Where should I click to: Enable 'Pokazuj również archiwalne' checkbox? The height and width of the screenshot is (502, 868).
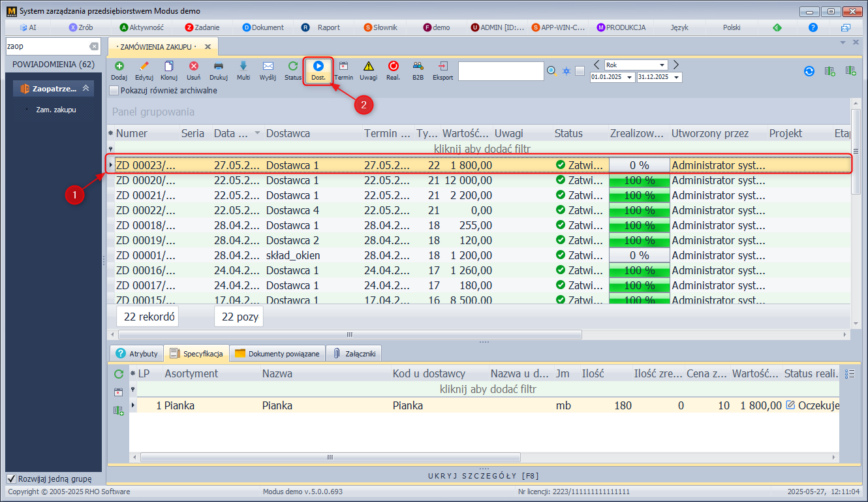click(x=114, y=91)
